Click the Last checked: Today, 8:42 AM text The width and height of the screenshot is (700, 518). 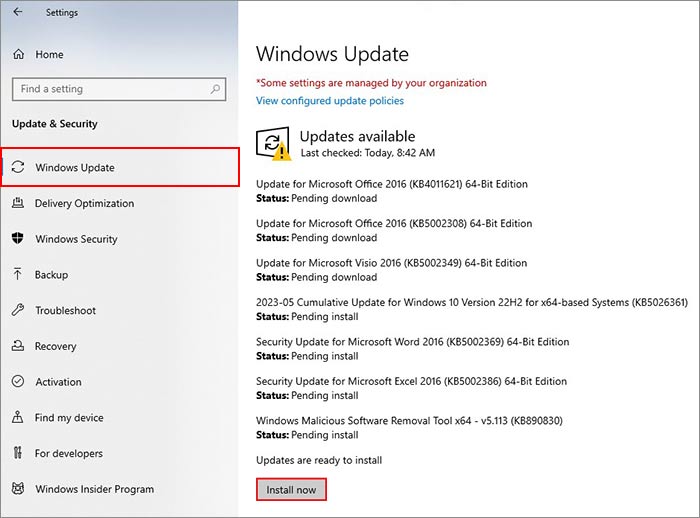pos(368,153)
